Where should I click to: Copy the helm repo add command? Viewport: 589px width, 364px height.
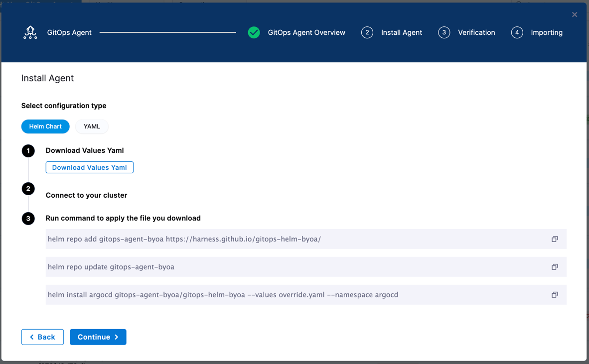(554, 239)
